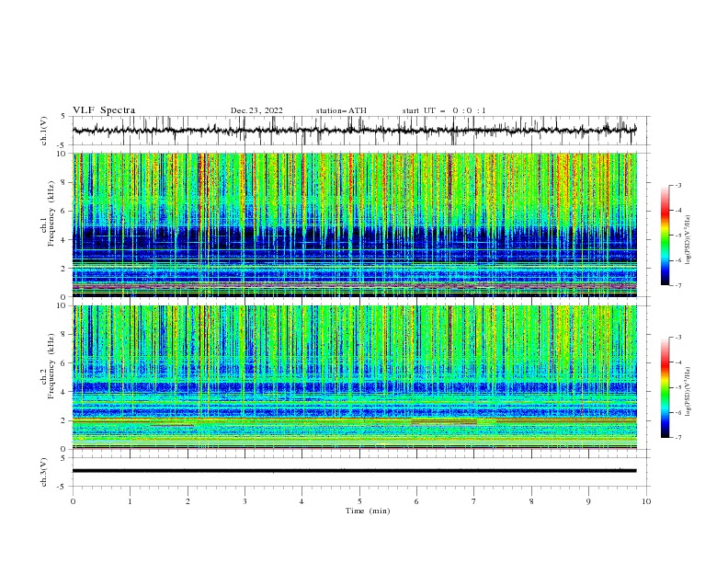This screenshot has height=563, width=728.
Task: Click the time axis tick label '10'
Action: coord(646,501)
